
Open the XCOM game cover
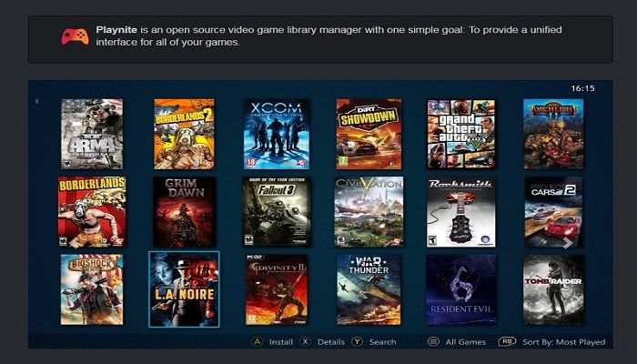tap(277, 134)
